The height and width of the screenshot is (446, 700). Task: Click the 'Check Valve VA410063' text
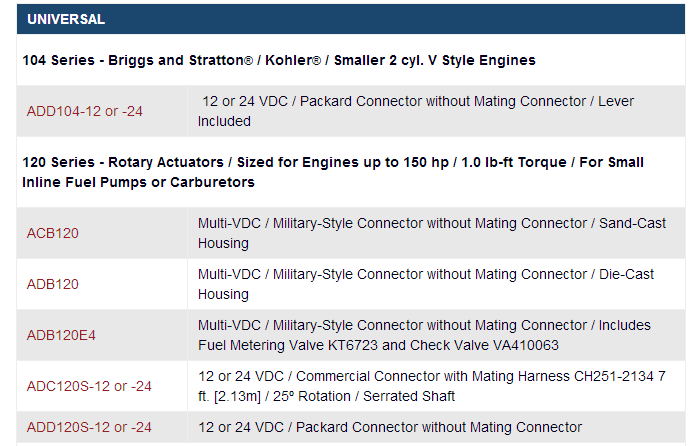[x=484, y=345]
